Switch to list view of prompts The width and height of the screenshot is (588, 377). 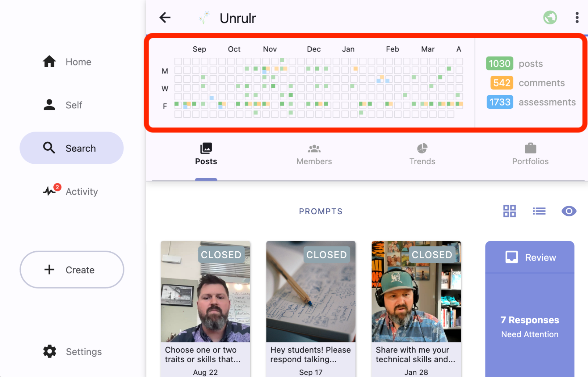[x=539, y=211]
